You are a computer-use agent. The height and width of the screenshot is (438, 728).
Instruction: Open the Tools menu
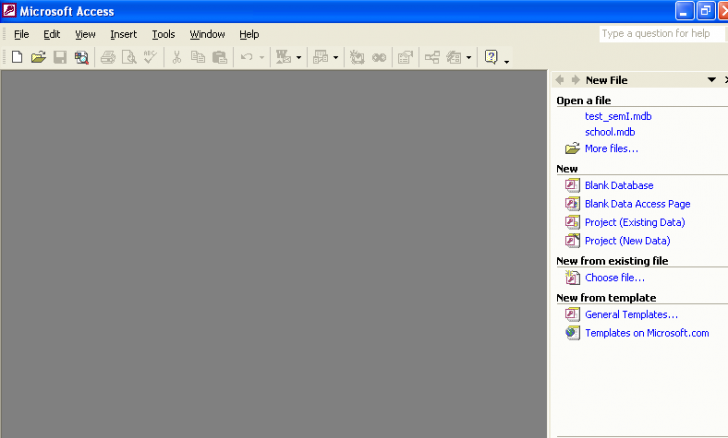[163, 34]
